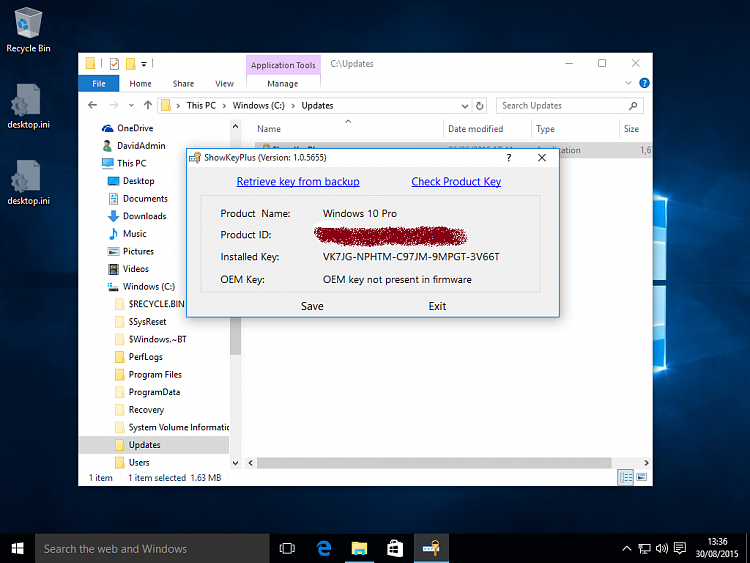This screenshot has width=750, height=563.
Task: Open the PerfLogs folder in tree
Action: tap(139, 357)
